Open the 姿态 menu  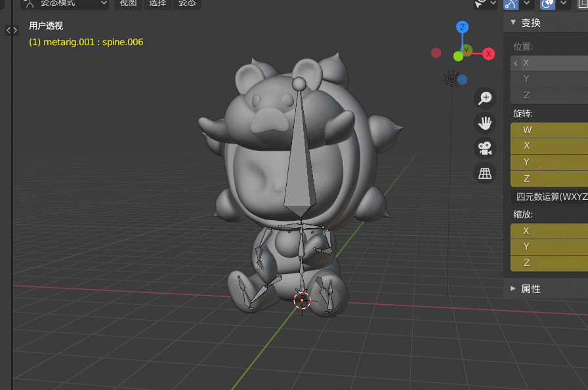point(187,3)
